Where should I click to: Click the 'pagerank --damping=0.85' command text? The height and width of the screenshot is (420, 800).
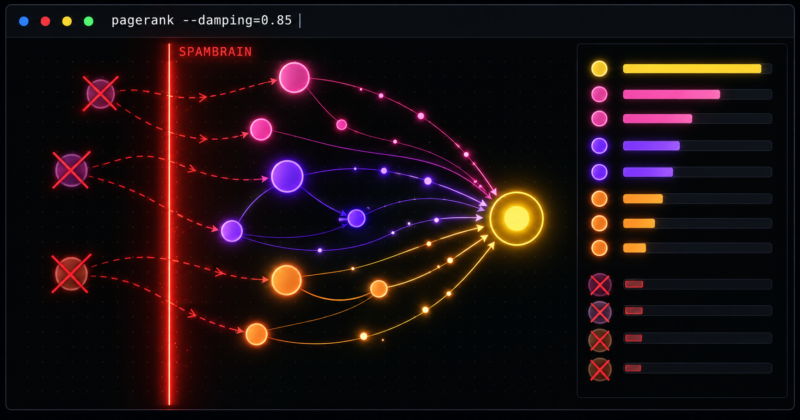202,20
